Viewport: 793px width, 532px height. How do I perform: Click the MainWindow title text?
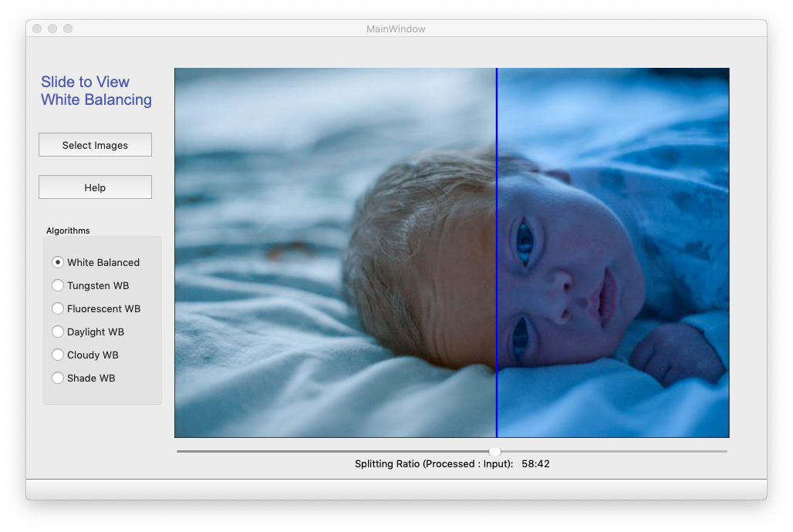(396, 29)
